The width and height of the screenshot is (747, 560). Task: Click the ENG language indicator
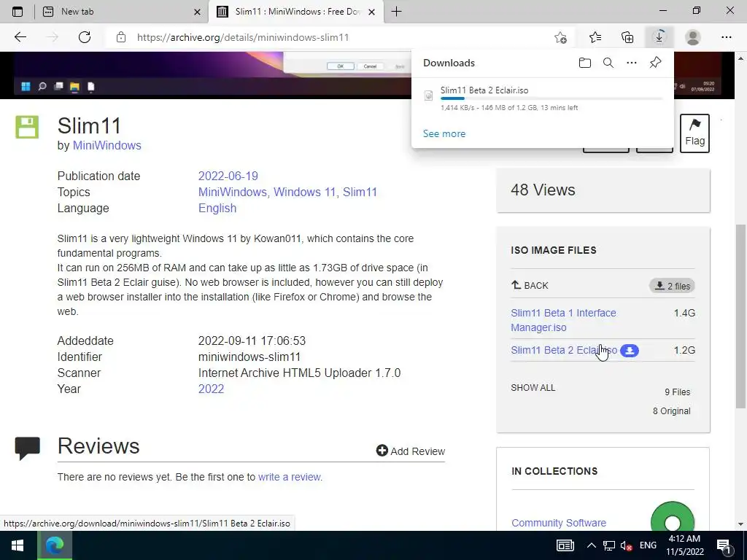[648, 545]
